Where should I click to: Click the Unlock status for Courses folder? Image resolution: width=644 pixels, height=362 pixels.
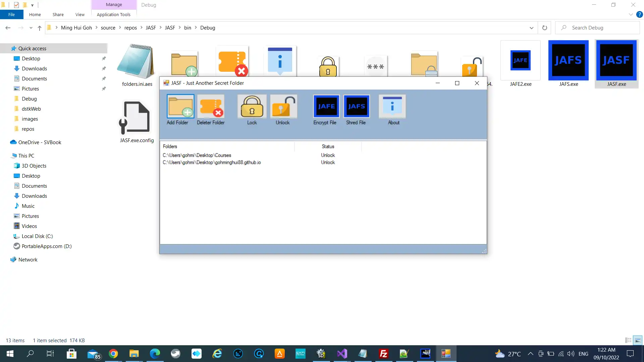coord(328,155)
